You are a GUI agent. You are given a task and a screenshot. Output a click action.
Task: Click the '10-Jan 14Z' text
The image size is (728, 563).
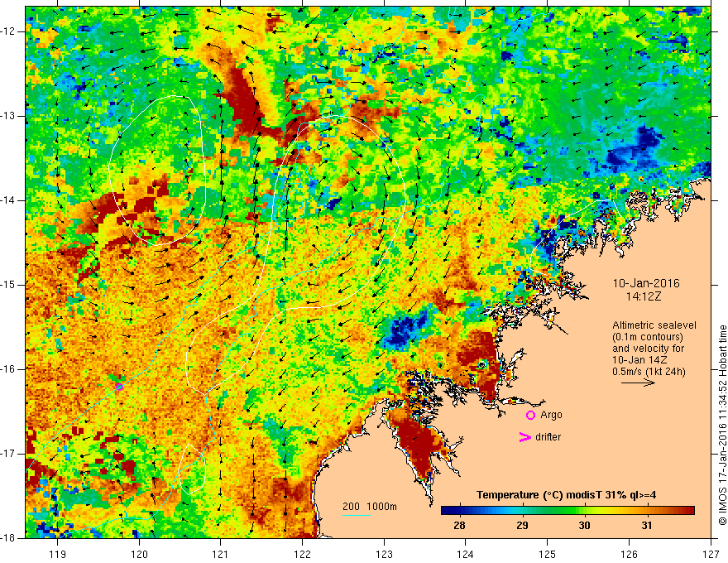pos(639,360)
